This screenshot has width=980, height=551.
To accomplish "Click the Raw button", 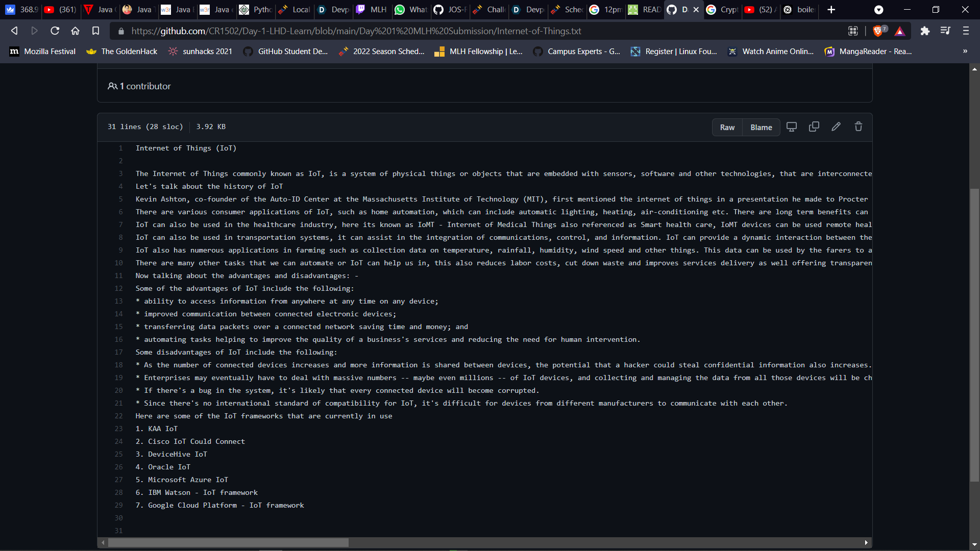I will point(727,128).
